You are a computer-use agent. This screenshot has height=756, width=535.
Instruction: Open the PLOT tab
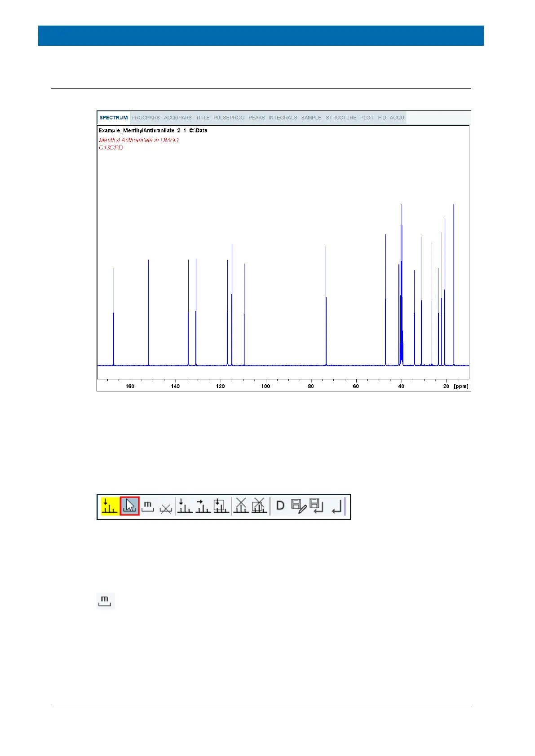point(367,118)
